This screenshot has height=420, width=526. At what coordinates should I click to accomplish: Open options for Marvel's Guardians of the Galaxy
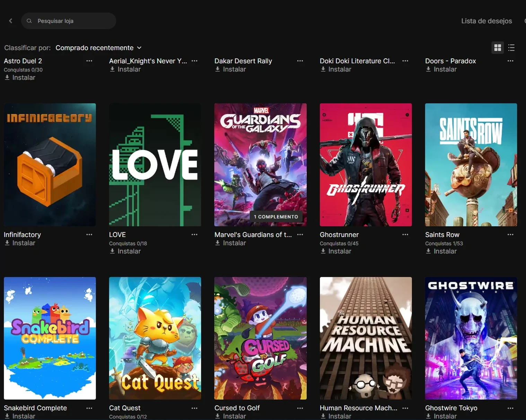pyautogui.click(x=300, y=235)
